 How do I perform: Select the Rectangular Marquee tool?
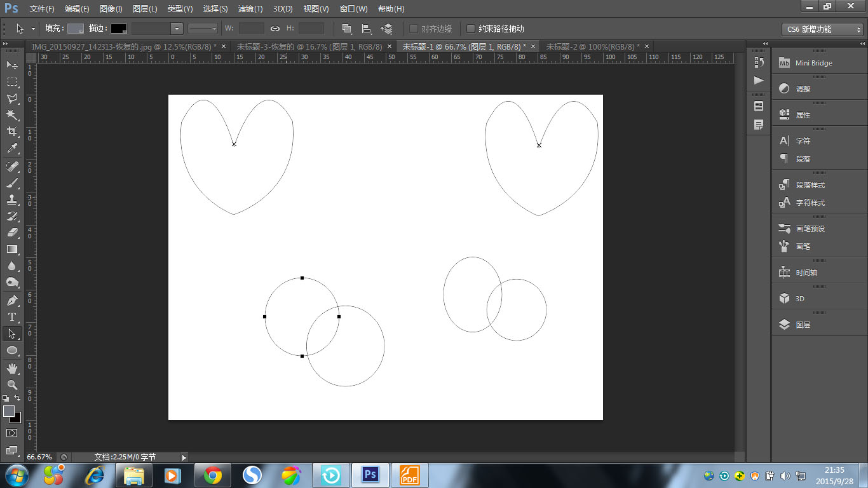[x=12, y=82]
